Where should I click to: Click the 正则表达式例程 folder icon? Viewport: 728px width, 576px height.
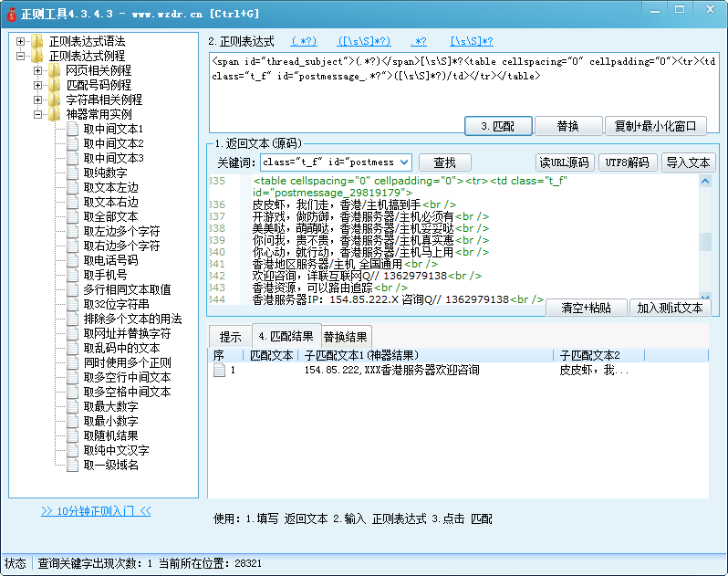click(x=37, y=56)
